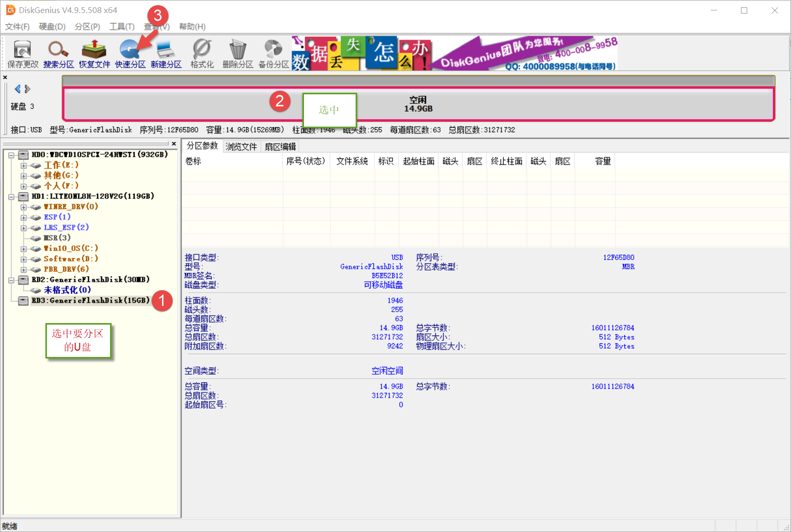791x532 pixels.
Task: Expand the Software(D:) partition node
Action: point(23,259)
